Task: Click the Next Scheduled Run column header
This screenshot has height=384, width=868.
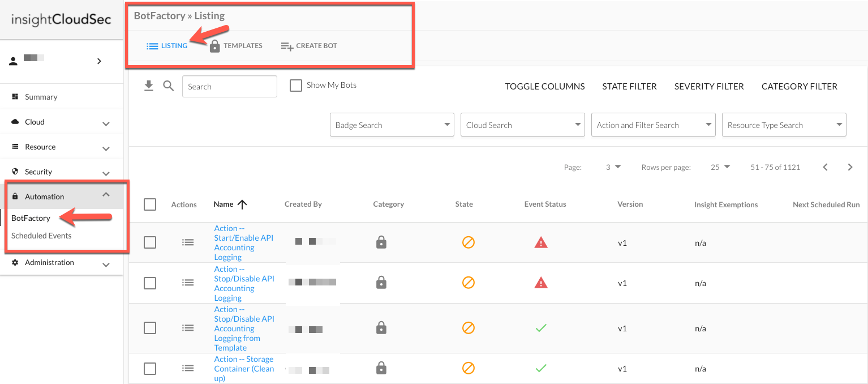Action: 826,204
